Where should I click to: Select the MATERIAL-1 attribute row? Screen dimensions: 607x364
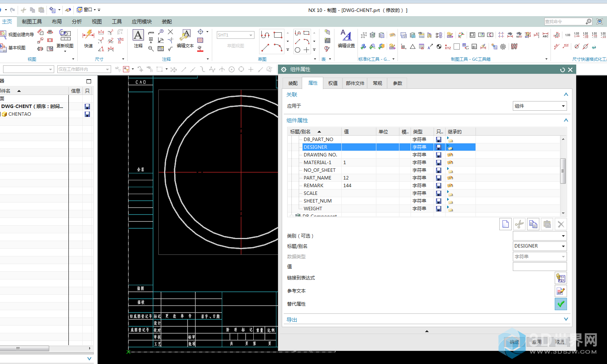coord(381,163)
